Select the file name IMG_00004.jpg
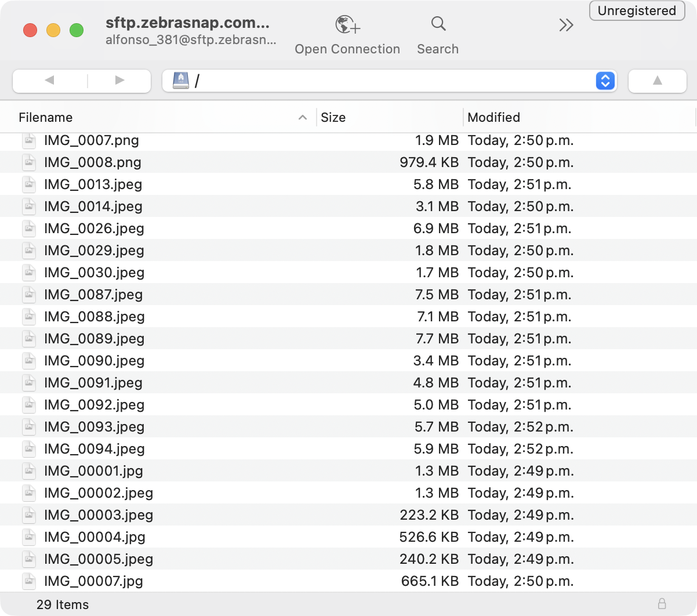The image size is (697, 616). 95,537
